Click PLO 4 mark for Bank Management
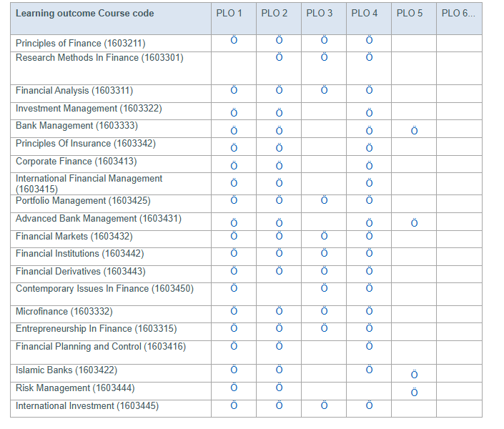This screenshot has width=504, height=429. (x=370, y=131)
